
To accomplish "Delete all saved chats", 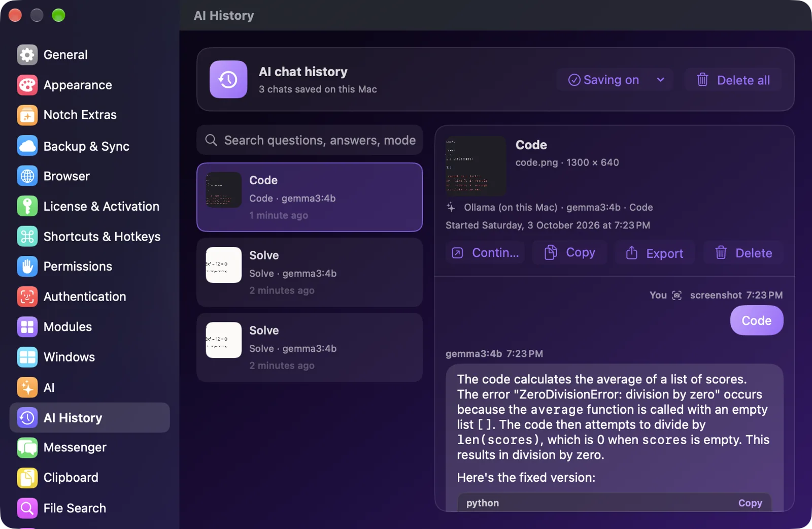I will tap(733, 80).
